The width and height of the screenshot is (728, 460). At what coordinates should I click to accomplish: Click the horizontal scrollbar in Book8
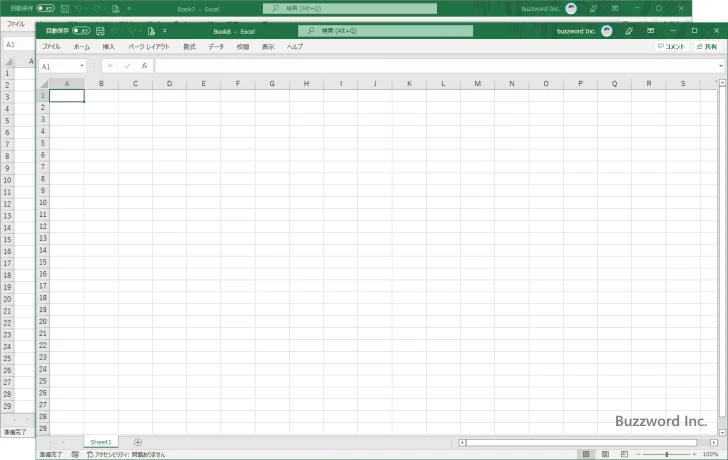(x=581, y=442)
